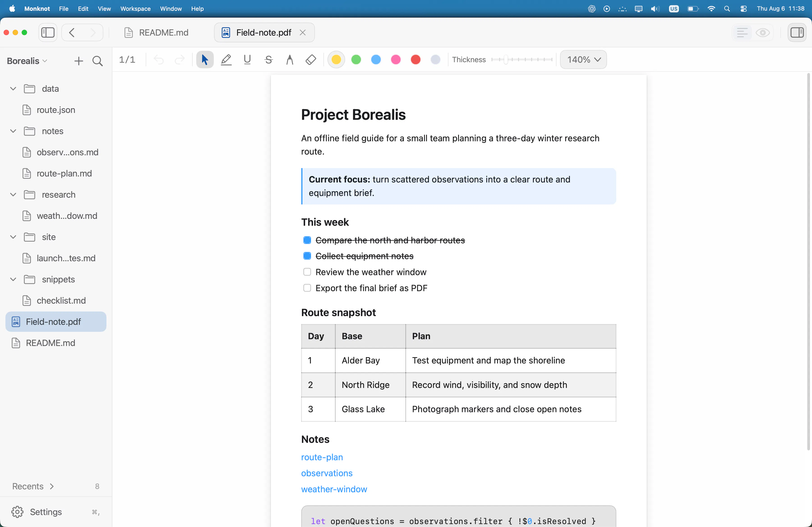812x527 pixels.
Task: Click the outline lines icon in title bar
Action: tap(742, 33)
